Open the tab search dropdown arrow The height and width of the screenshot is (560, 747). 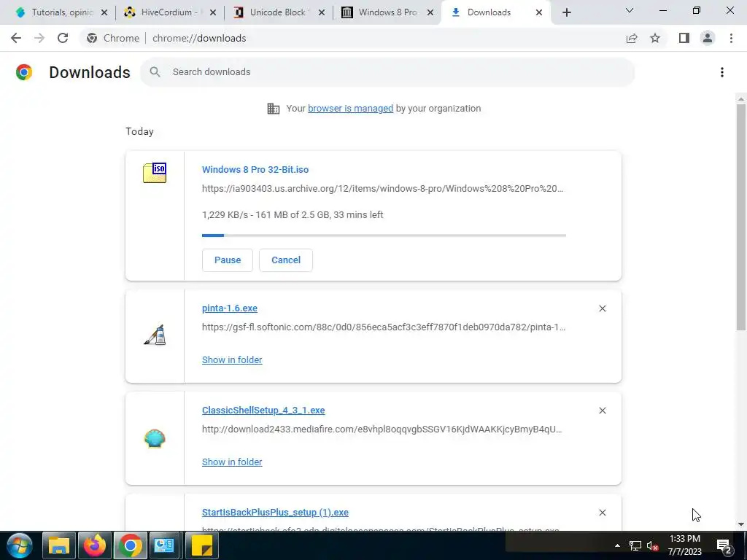click(x=630, y=10)
